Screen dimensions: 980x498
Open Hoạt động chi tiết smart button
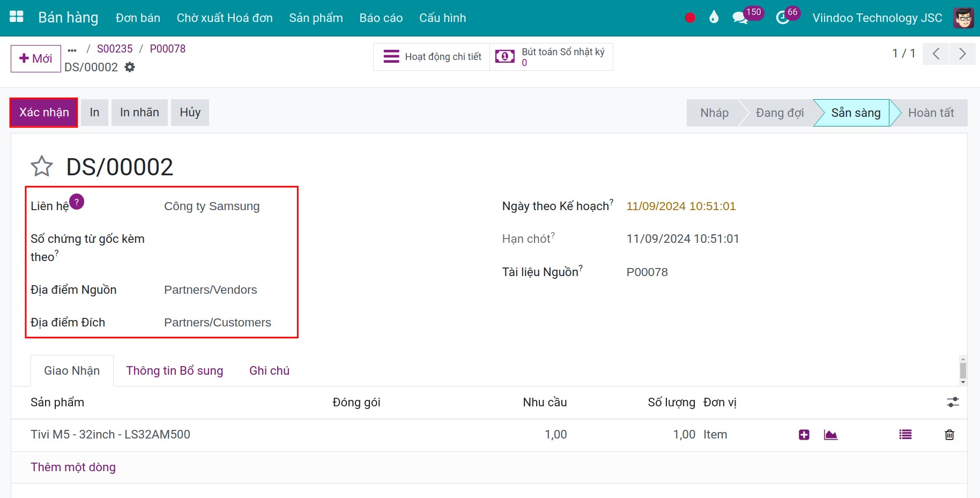(432, 57)
